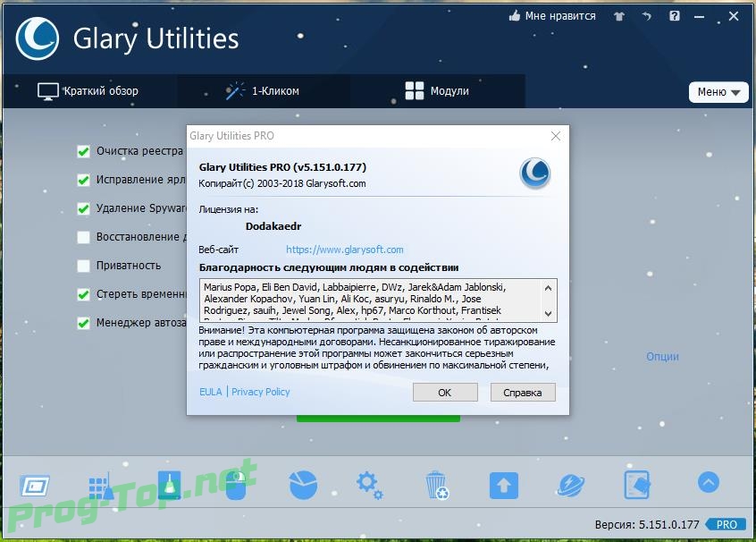Viewport: 756px width, 542px height.
Task: Open the skins t-shirt icon
Action: tap(619, 16)
